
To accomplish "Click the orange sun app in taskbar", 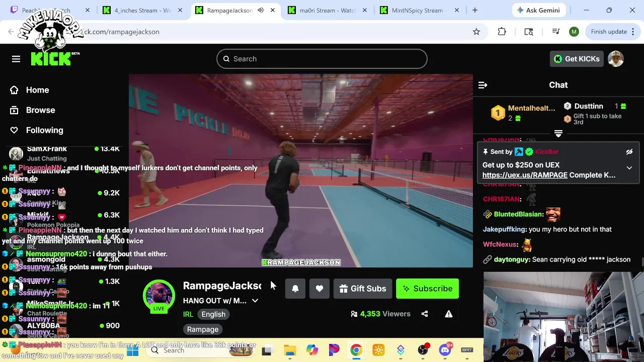I will (378, 350).
